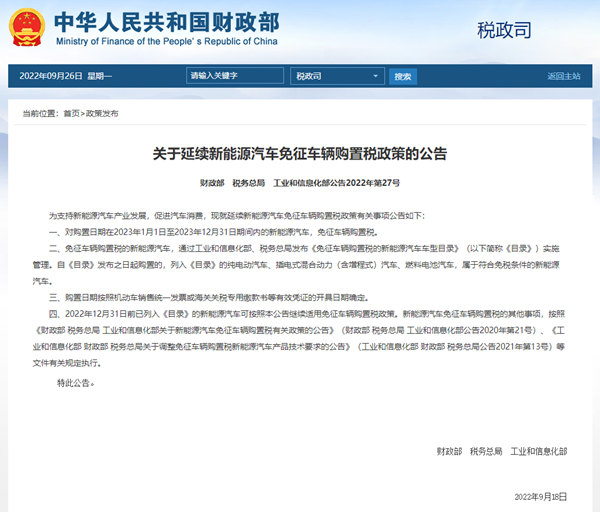Screen dimensions: 600x512
Task: Click the 特此公告 closing line
Action: 80,383
